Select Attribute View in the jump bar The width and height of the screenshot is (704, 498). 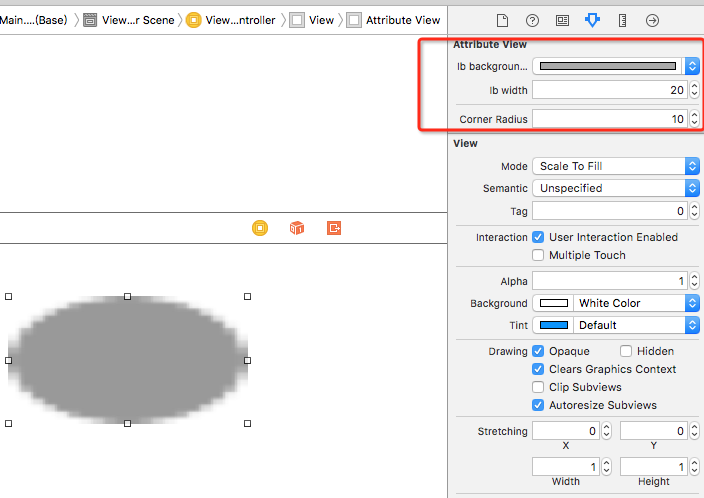click(x=403, y=20)
